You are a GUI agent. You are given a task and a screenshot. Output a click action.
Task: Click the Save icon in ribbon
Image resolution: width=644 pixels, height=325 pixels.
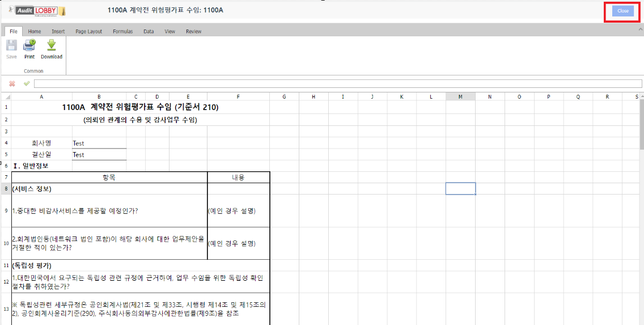pos(11,45)
